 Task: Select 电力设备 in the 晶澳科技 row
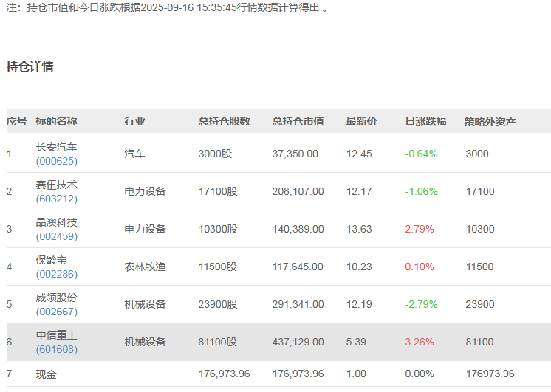[145, 229]
